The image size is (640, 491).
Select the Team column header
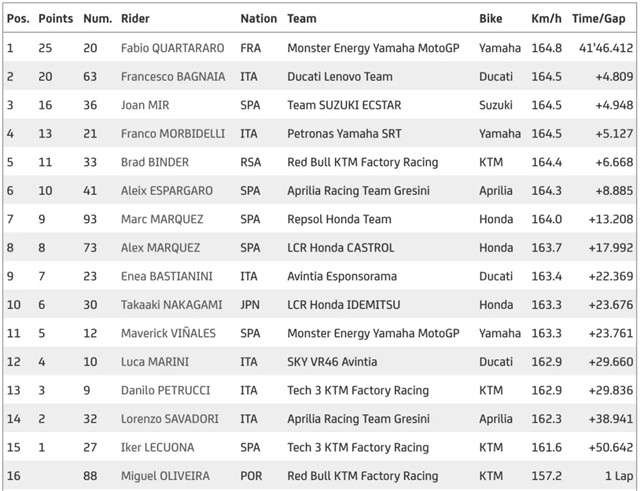(302, 19)
